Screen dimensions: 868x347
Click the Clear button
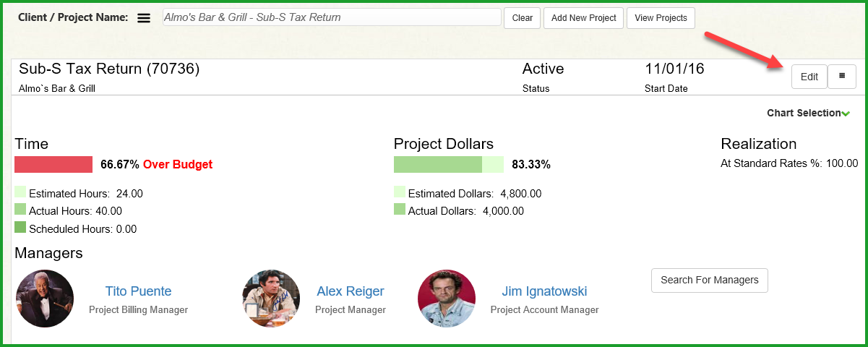522,18
